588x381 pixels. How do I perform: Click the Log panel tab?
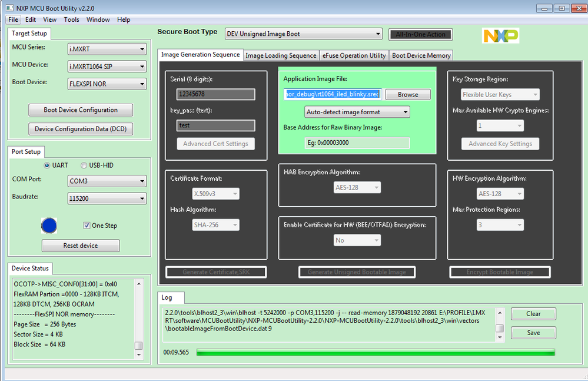click(x=171, y=298)
